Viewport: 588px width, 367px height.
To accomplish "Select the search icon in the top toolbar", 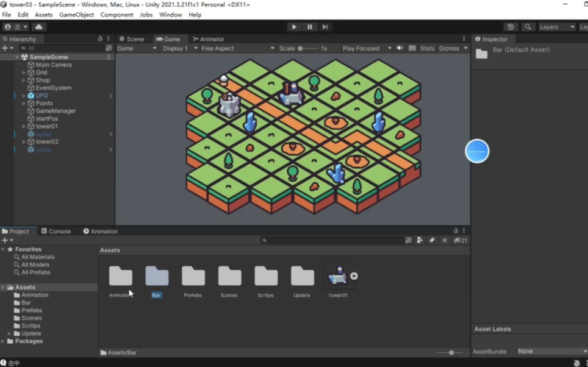I will 528,26.
